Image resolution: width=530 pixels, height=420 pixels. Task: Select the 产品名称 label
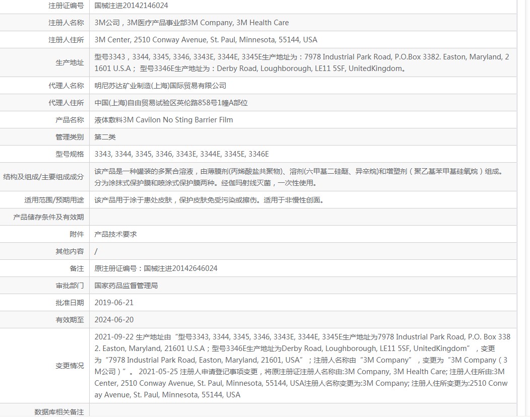[x=70, y=120]
